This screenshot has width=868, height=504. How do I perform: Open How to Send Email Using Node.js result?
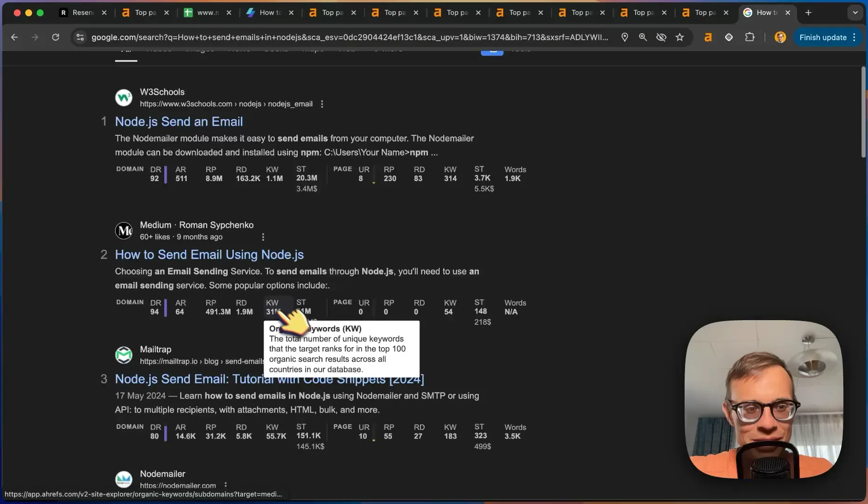[x=209, y=255]
